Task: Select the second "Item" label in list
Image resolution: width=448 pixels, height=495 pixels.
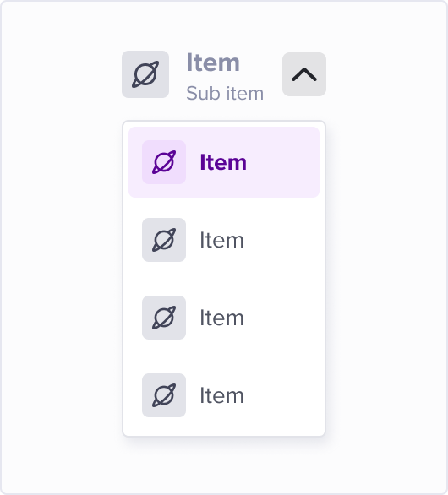Action: pyautogui.click(x=221, y=240)
